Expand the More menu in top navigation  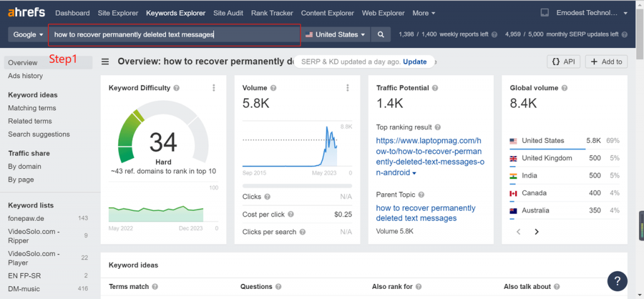pyautogui.click(x=424, y=13)
